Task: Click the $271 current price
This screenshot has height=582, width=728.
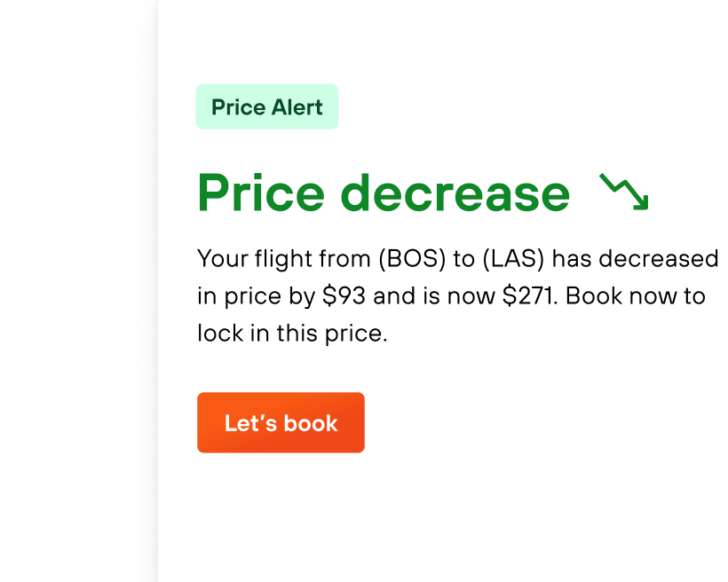Action: 529,296
